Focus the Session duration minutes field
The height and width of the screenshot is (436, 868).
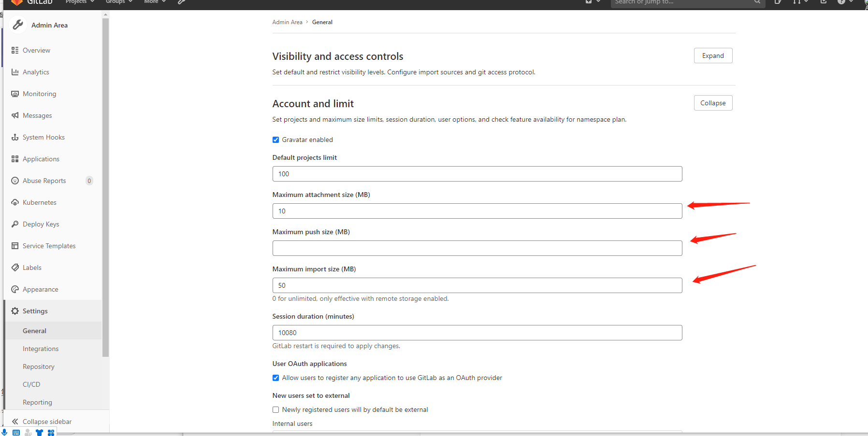477,333
